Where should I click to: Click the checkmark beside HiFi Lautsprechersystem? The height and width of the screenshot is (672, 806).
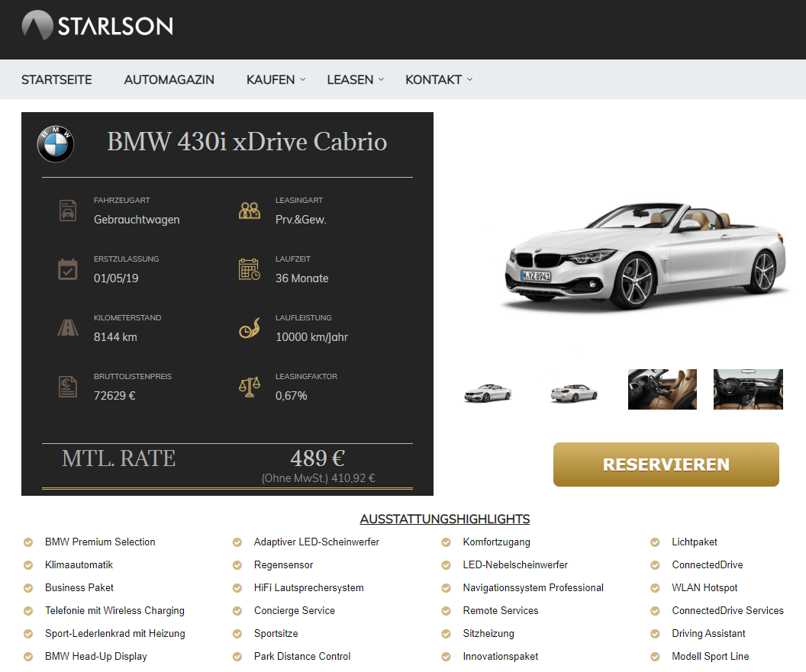237,588
